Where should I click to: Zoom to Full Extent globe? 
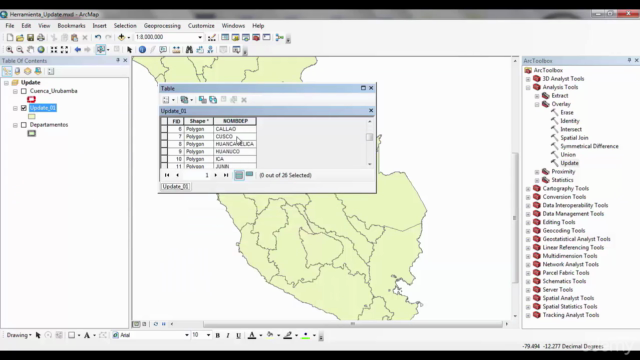[41, 50]
